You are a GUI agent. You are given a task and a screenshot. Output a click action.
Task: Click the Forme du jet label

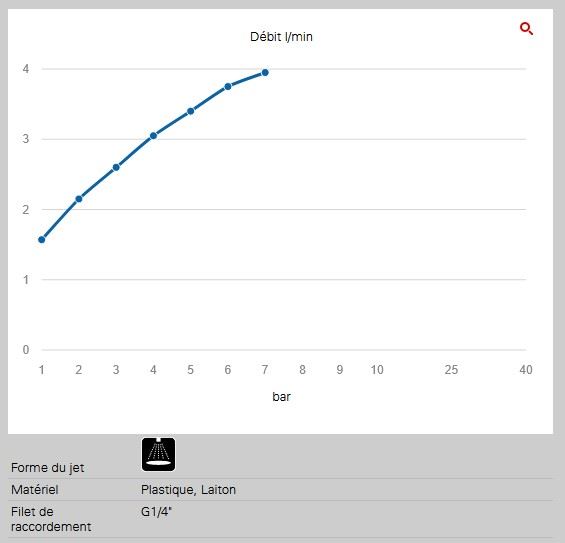[48, 468]
